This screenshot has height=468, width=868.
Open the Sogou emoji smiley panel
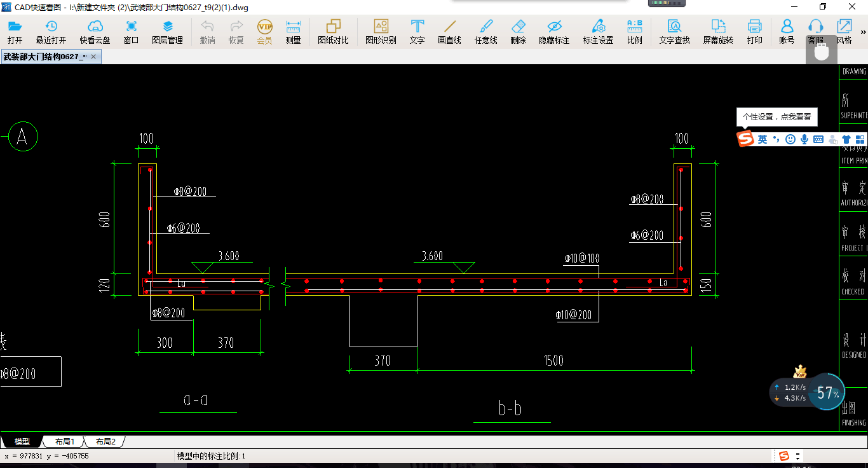click(790, 139)
